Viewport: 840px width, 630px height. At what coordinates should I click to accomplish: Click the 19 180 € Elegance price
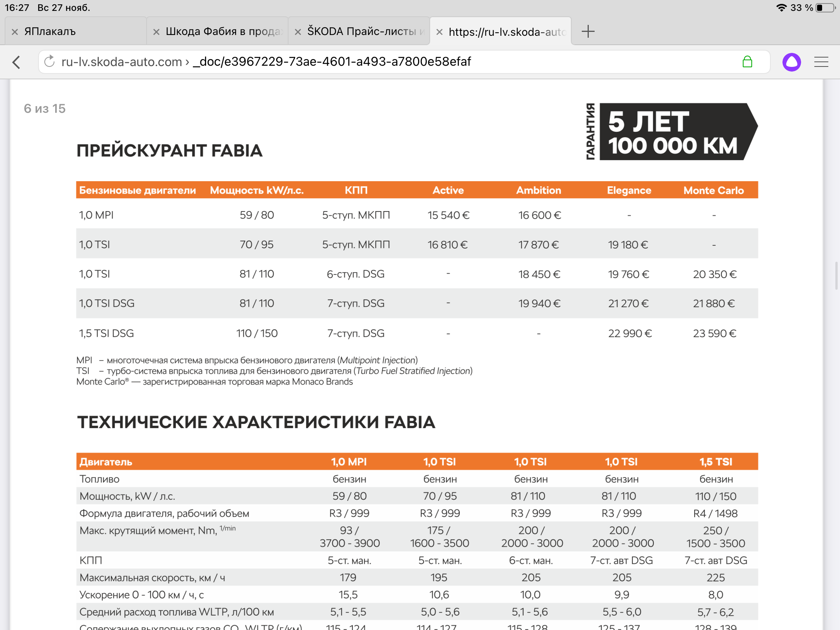coord(628,245)
